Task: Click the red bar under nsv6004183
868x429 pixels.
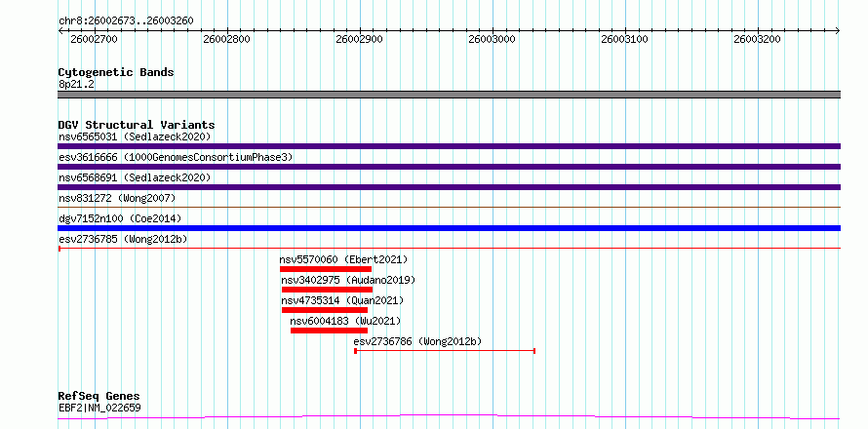Action: pyautogui.click(x=329, y=331)
